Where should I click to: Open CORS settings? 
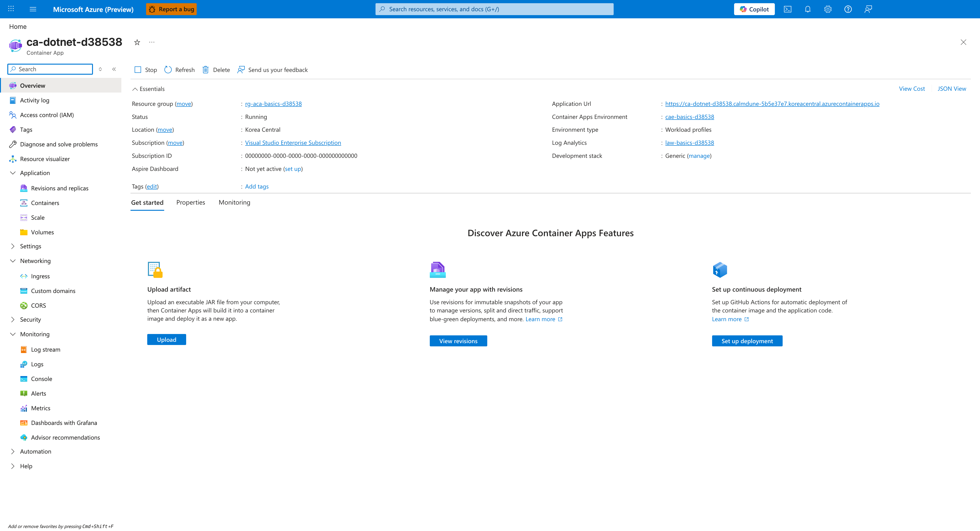tap(38, 305)
